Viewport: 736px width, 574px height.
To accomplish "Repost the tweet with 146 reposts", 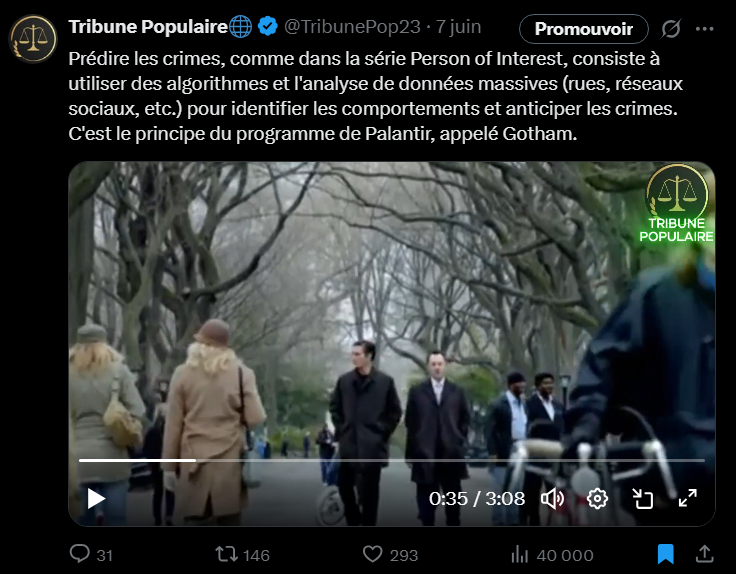I will (x=242, y=555).
